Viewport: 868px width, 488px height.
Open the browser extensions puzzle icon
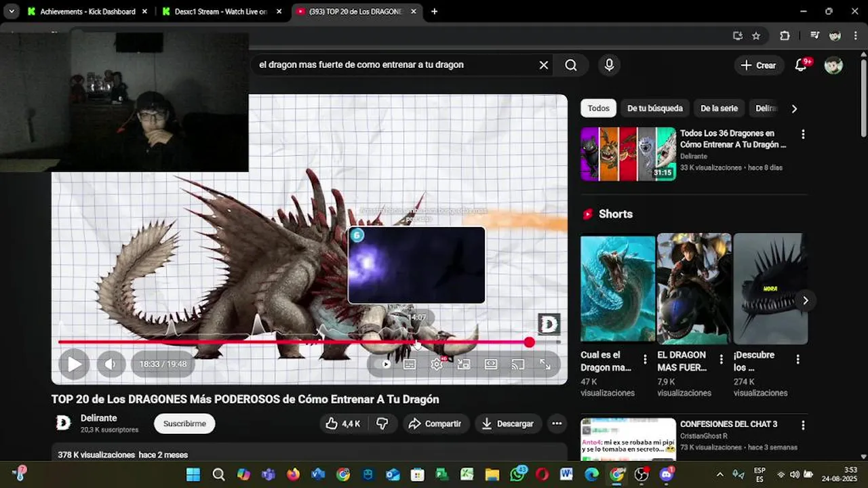click(785, 36)
